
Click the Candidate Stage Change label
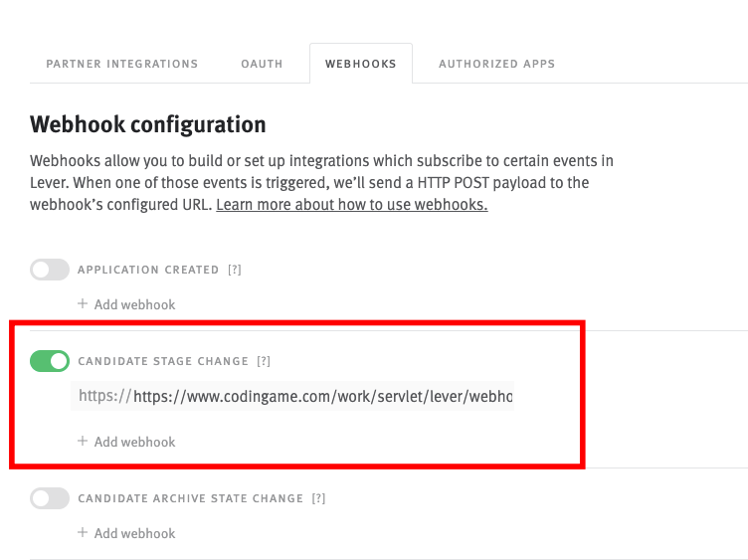162,361
